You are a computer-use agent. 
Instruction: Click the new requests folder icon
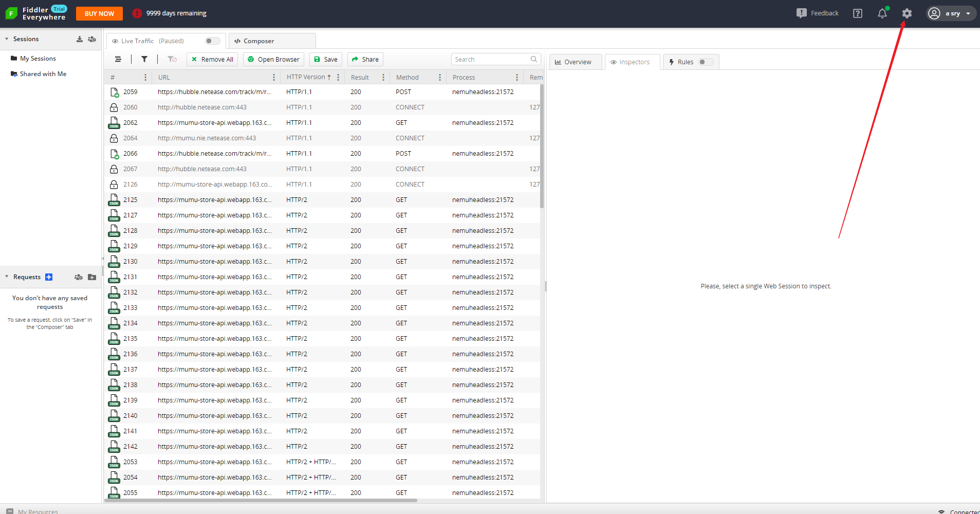92,277
